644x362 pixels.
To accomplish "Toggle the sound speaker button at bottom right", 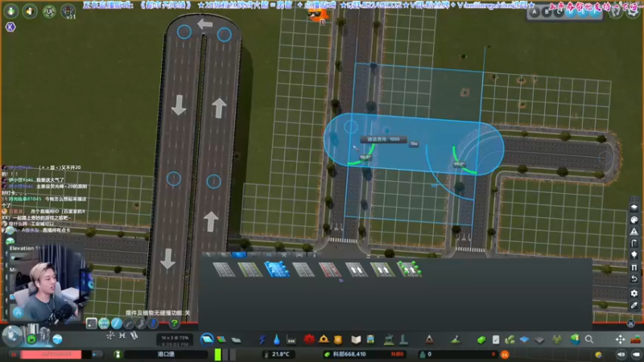I will pos(621,354).
